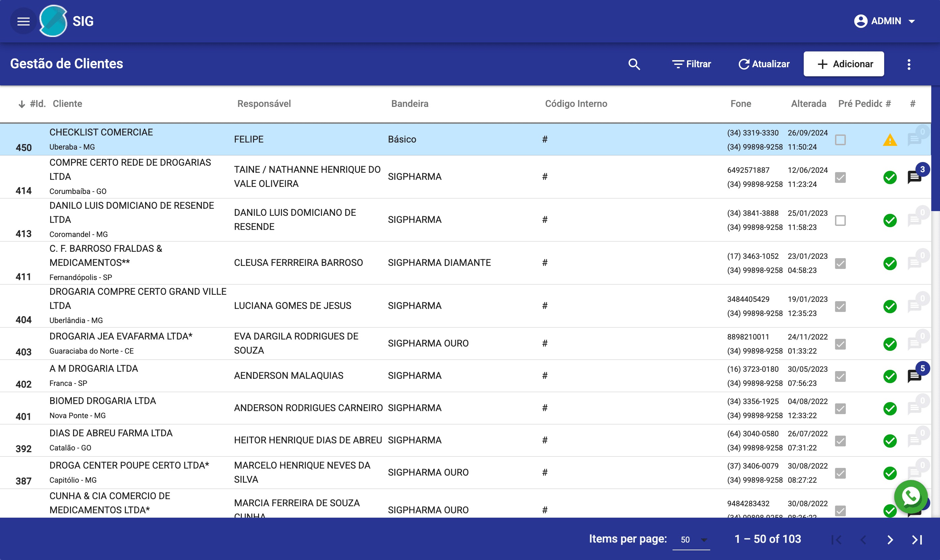
Task: Click the Adicionar button
Action: 843,64
